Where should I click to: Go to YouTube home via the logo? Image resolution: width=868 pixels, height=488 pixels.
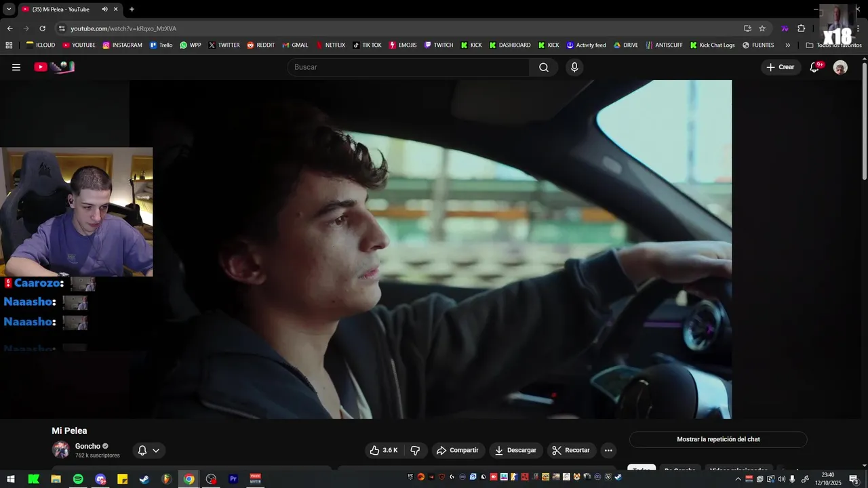tap(54, 67)
